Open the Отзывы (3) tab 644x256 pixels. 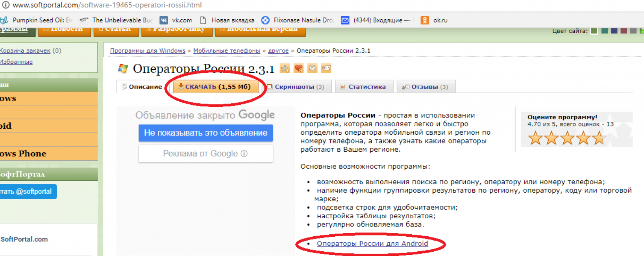click(425, 87)
